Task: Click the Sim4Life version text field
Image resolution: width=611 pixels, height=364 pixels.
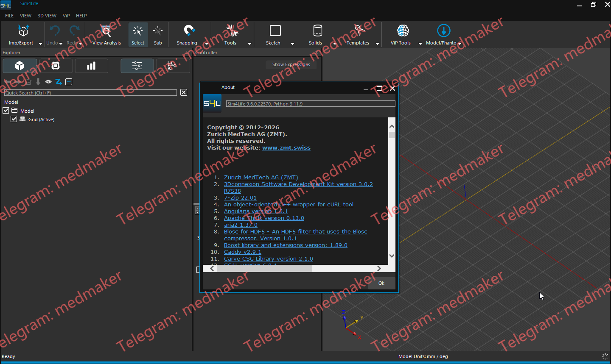Action: [311, 104]
